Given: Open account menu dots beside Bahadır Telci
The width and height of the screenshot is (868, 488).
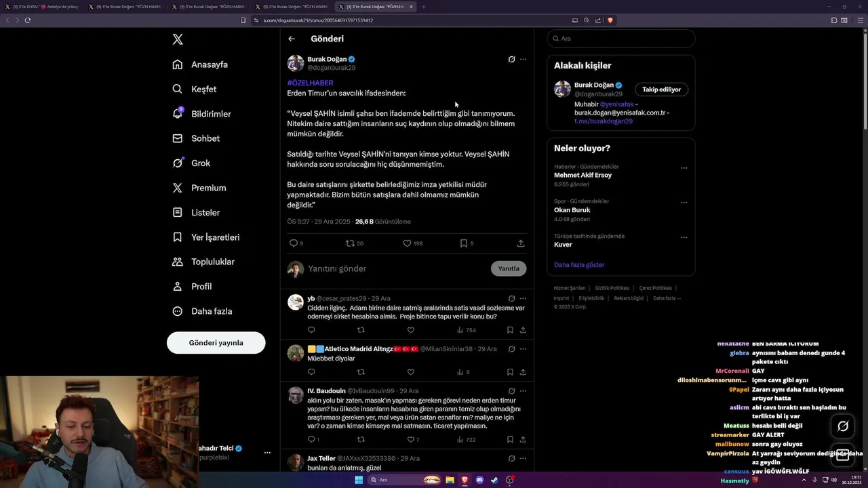Looking at the screenshot, I should (267, 453).
